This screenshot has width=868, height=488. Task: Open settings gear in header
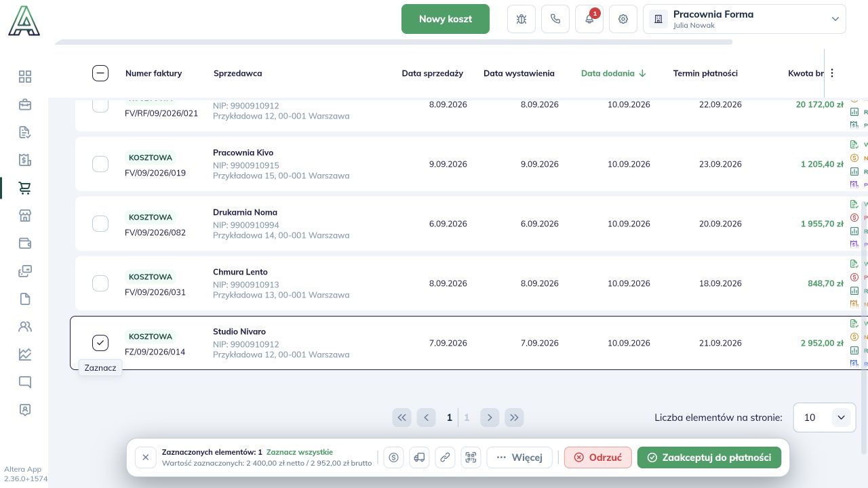click(x=623, y=19)
